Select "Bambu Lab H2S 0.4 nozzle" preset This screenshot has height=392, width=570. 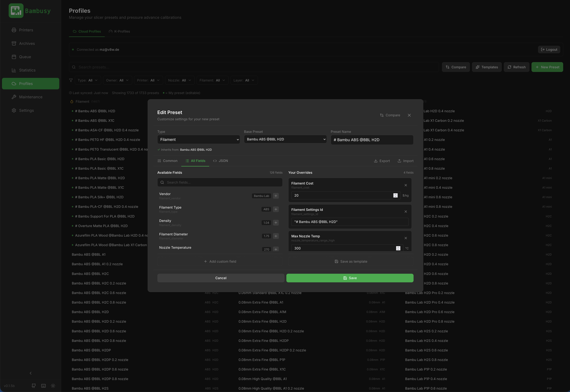click(478, 341)
